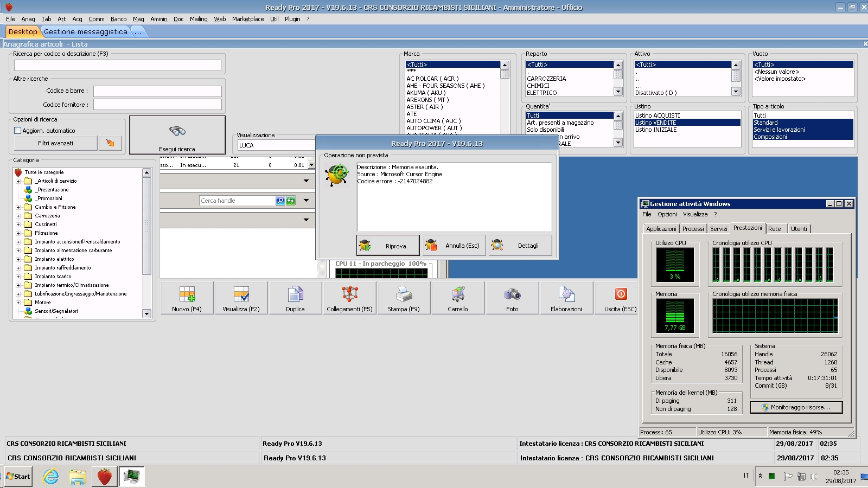Click the Start button
The width and height of the screenshot is (868, 488).
tap(18, 477)
